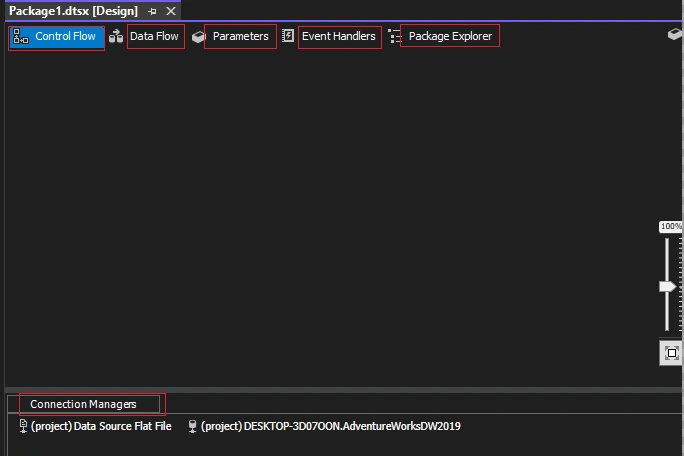
Task: Click the flat file connection icon
Action: pyautogui.click(x=24, y=426)
